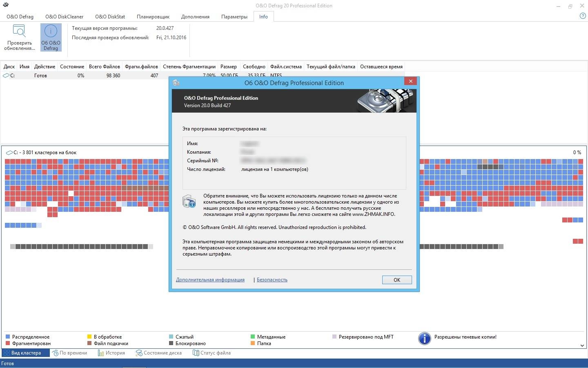This screenshot has height=368, width=588.
Task: Click Оставшееся время column header
Action: click(381, 67)
